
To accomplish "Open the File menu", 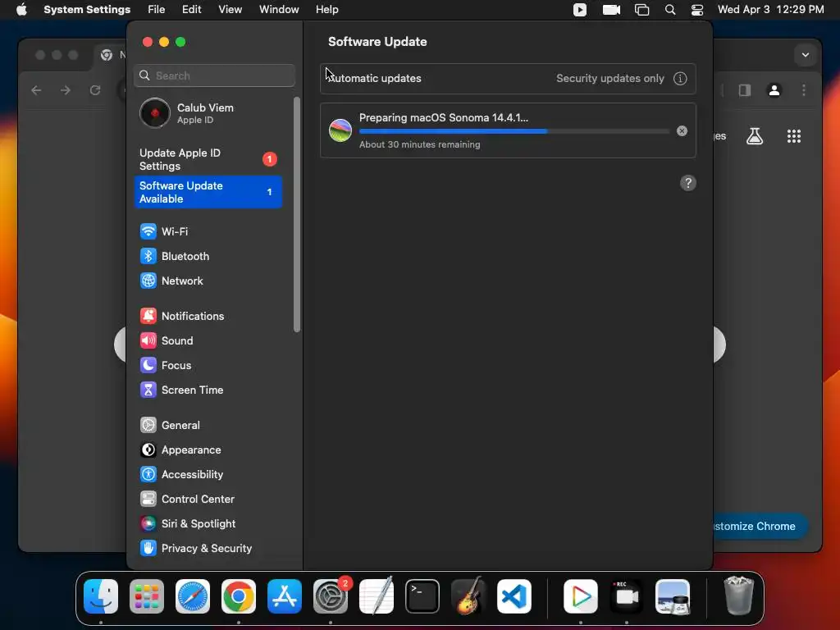I will pos(157,10).
